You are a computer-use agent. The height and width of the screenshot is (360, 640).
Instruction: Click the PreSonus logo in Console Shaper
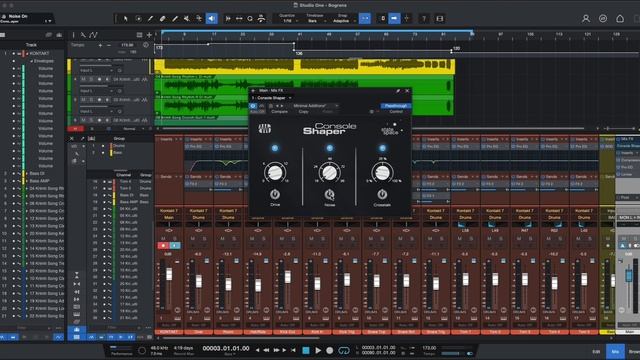(264, 129)
